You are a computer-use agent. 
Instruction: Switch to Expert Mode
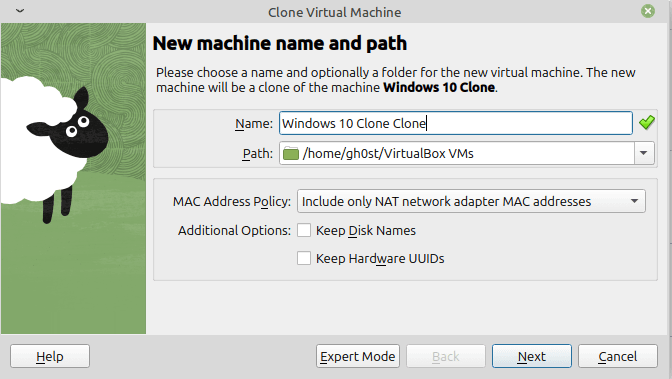coord(357,356)
